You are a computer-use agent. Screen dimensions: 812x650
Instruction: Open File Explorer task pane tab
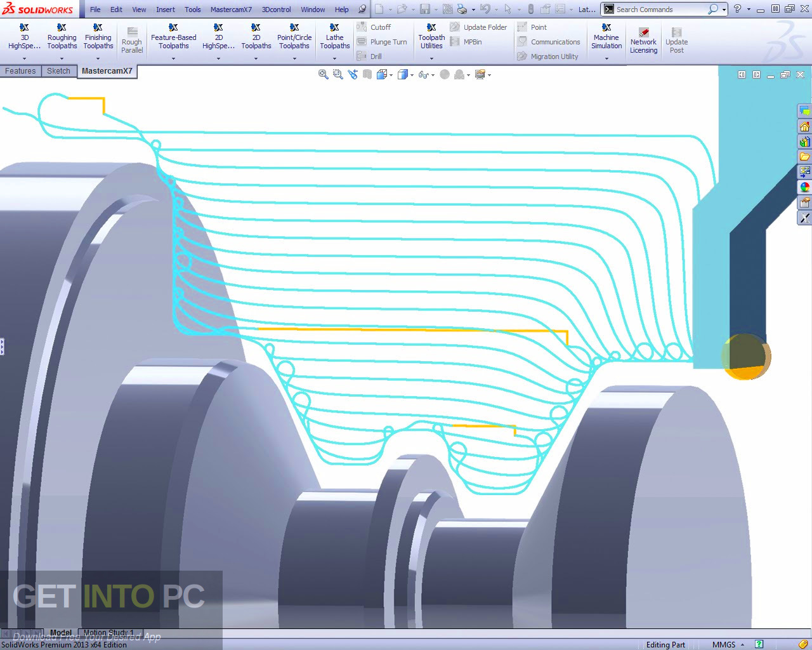804,157
